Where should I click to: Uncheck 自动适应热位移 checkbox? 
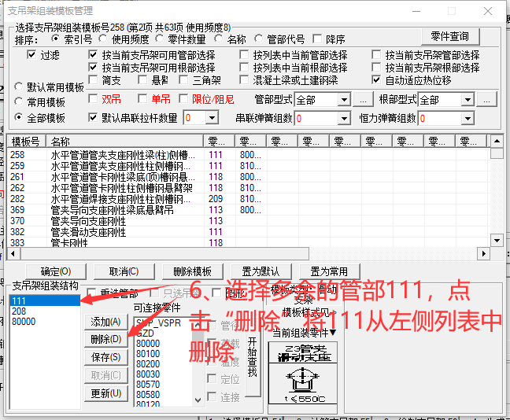click(377, 80)
